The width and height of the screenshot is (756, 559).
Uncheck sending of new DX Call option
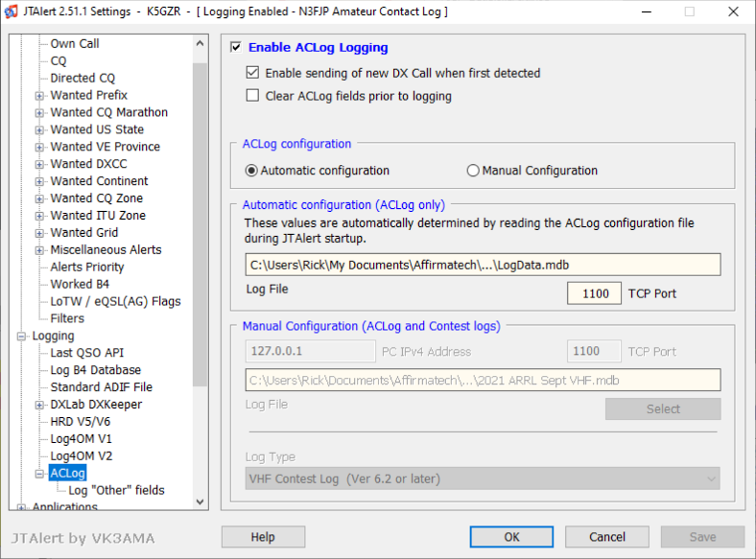pos(252,73)
